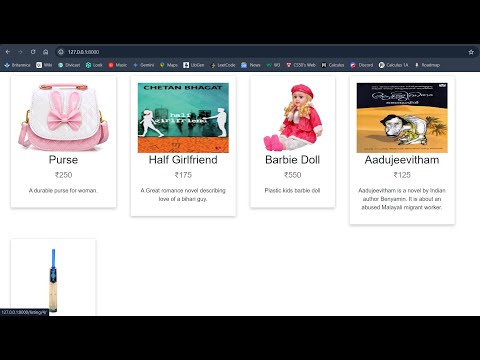Click the Barbie Doll product image
The width and height of the screenshot is (480, 360).
(292, 117)
